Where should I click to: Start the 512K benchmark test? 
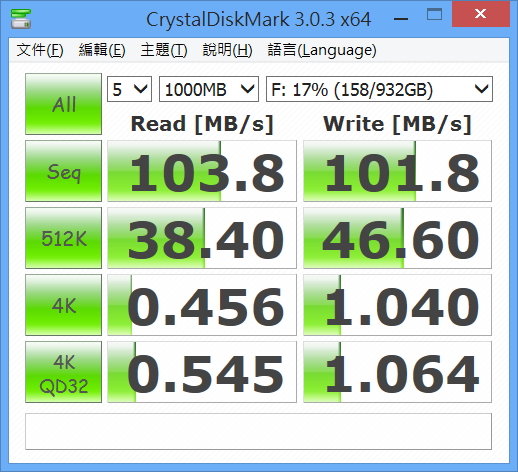coord(63,238)
